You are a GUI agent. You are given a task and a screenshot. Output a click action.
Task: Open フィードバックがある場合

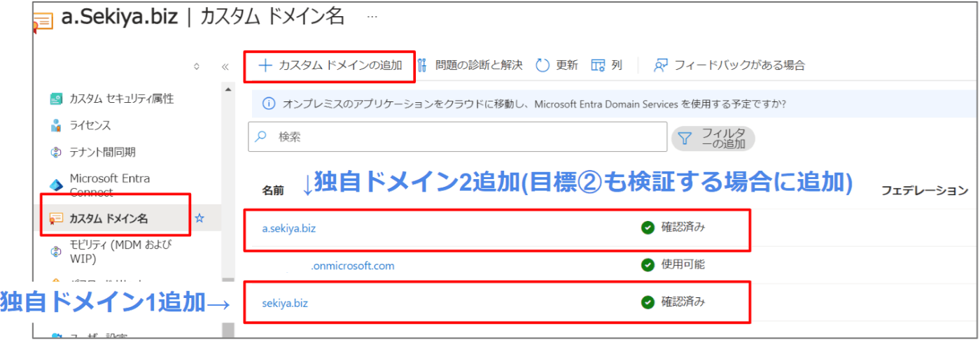(x=729, y=66)
